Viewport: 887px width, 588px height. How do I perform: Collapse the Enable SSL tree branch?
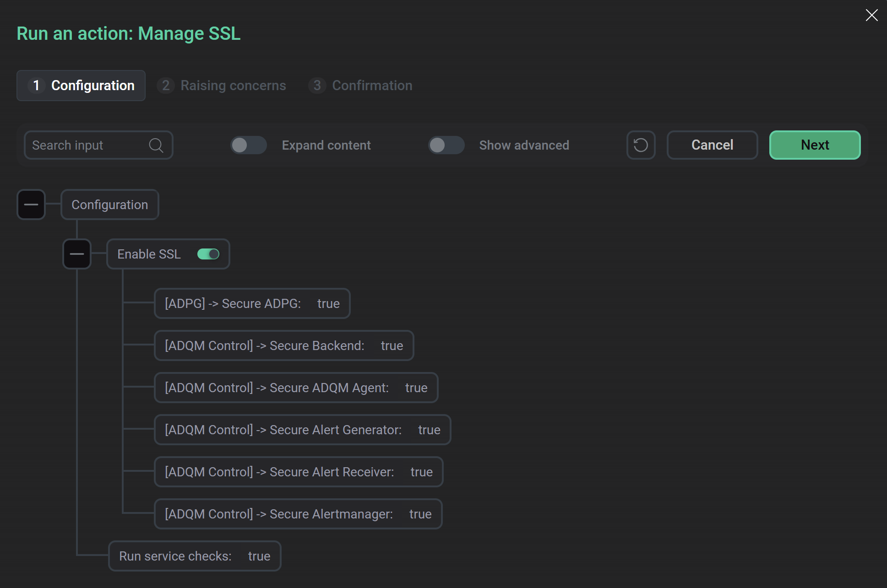[76, 254]
